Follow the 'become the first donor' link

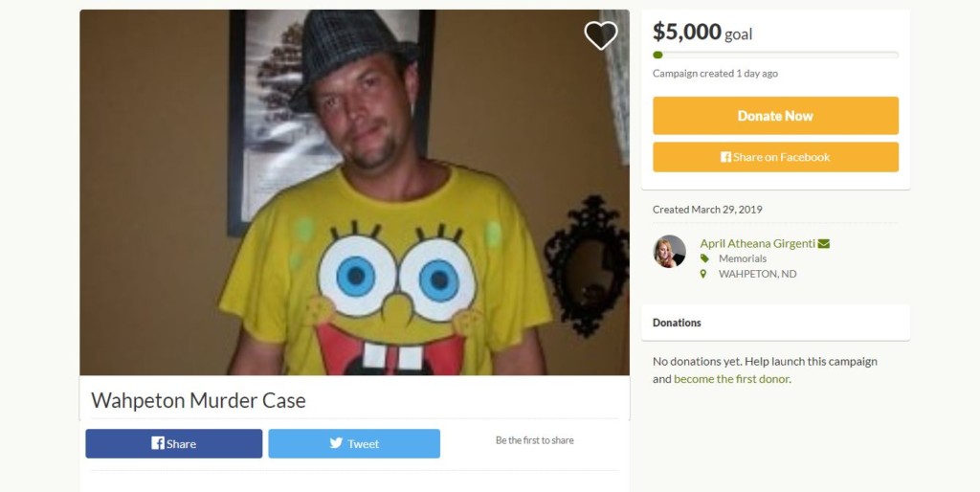[731, 379]
